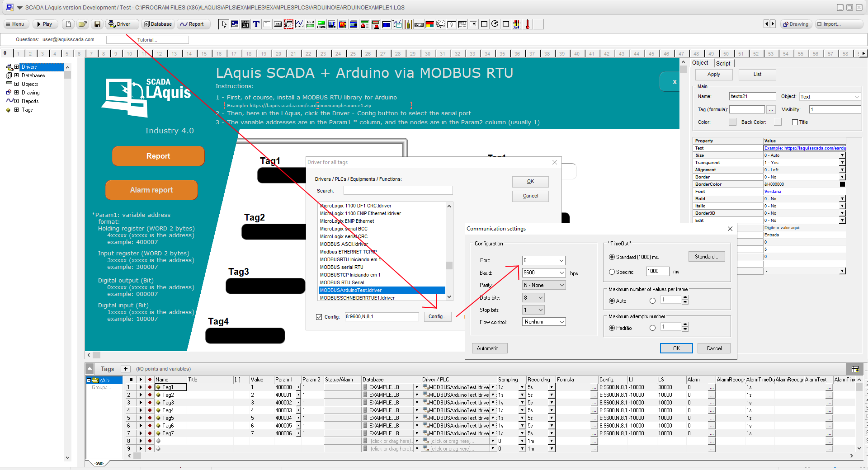Click the Automatic... button
This screenshot has width=868, height=470.
point(490,348)
